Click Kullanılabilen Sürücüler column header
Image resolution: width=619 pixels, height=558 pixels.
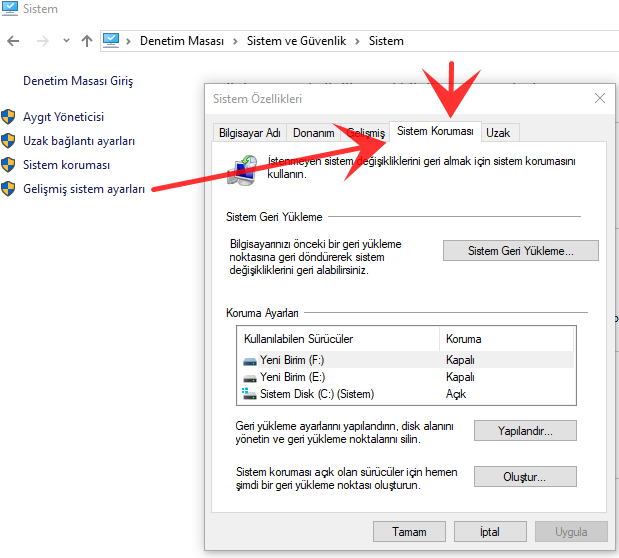tap(338, 339)
